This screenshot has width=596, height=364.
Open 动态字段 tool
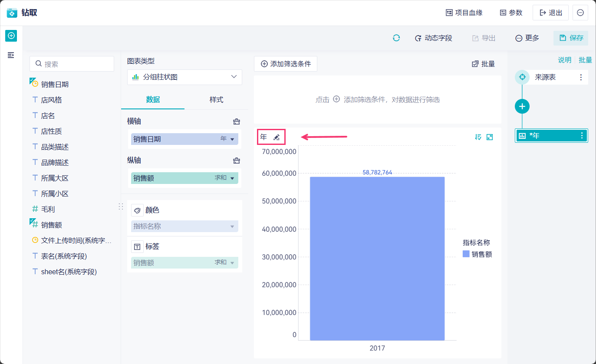[433, 38]
